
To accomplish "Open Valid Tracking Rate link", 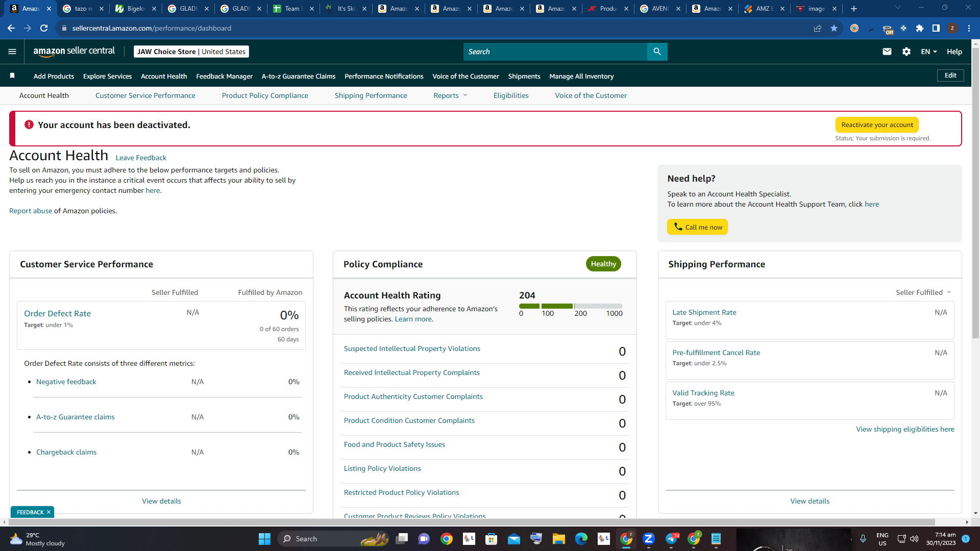I will (x=703, y=393).
